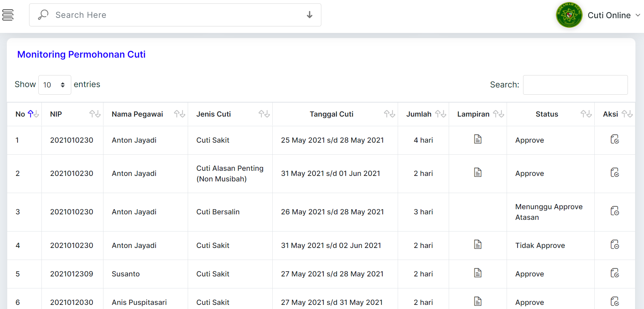
Task: Click inside the table Search field
Action: [575, 85]
